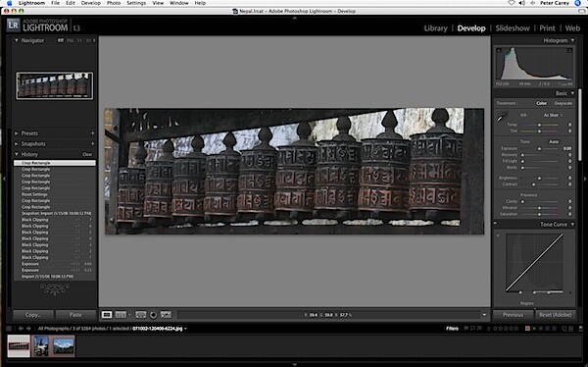Image resolution: width=588 pixels, height=367 pixels.
Task: Click the filmstrip grid icon
Action: click(x=9, y=329)
